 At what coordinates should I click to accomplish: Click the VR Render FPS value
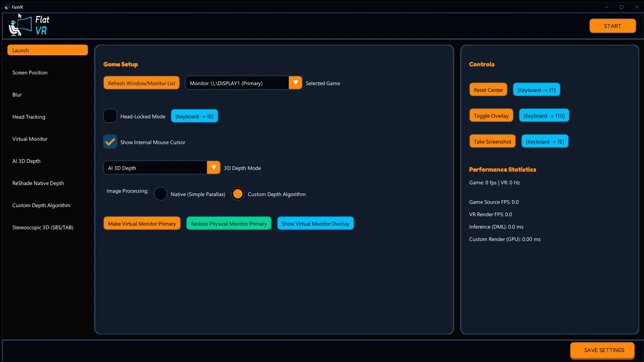[491, 214]
